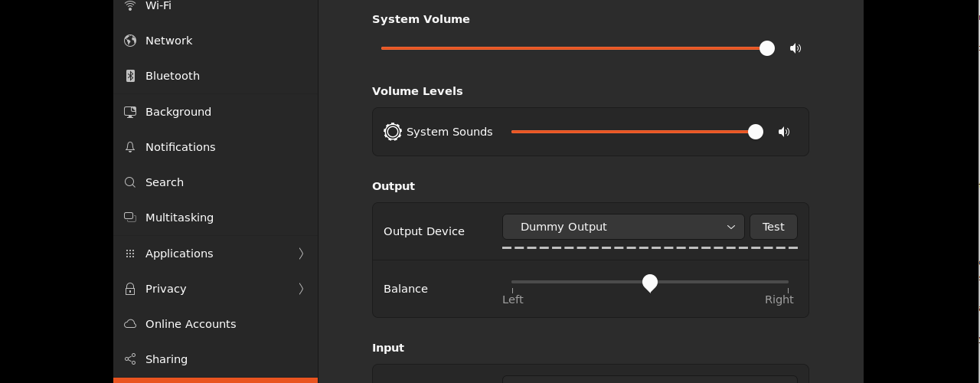Screen dimensions: 980x383
Task: Click the Sharing icon in sidebar
Action: tap(130, 359)
